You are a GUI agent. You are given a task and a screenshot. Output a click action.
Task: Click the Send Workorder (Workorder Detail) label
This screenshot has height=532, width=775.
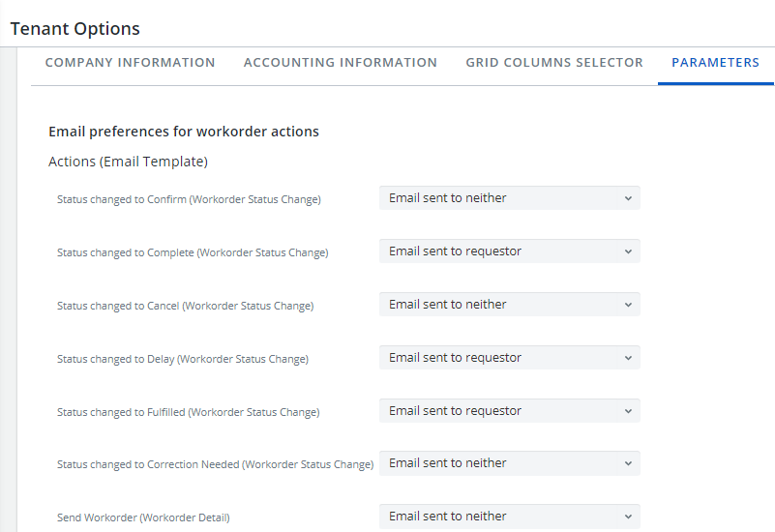(x=143, y=518)
